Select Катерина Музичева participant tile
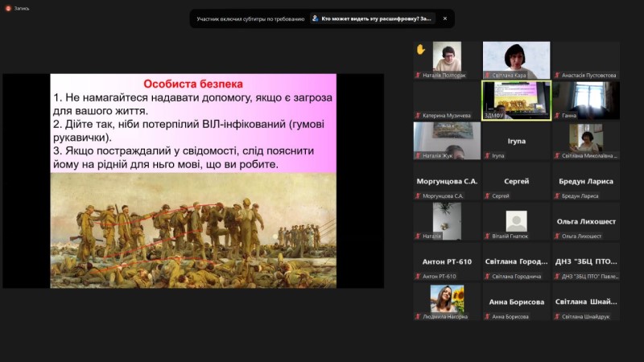The width and height of the screenshot is (644, 362). point(447,100)
